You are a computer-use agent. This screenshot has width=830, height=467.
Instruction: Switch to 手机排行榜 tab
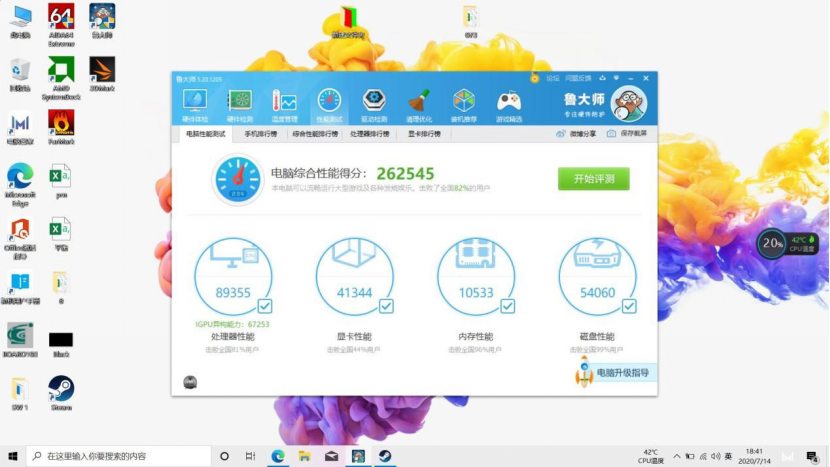click(x=261, y=133)
